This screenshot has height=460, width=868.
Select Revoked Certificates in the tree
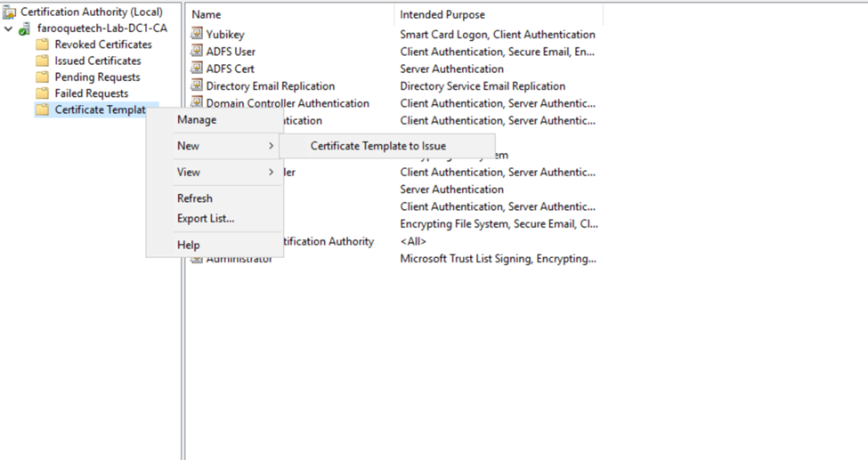[103, 44]
